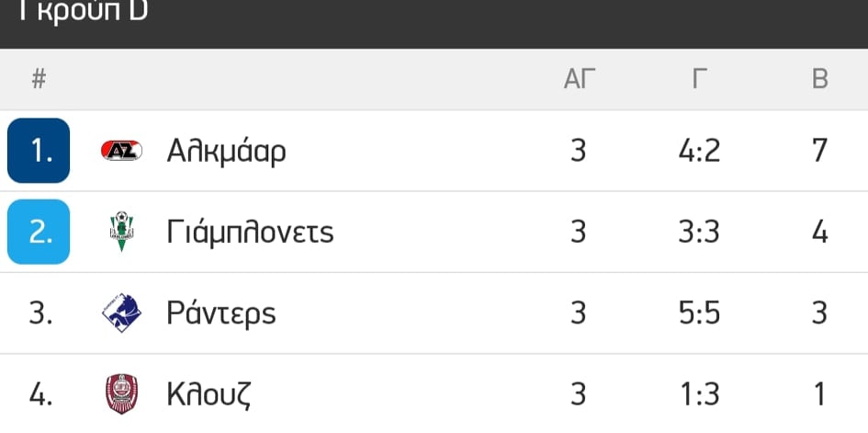Click rank number 3 in standings
868x433 pixels.
pyautogui.click(x=40, y=313)
